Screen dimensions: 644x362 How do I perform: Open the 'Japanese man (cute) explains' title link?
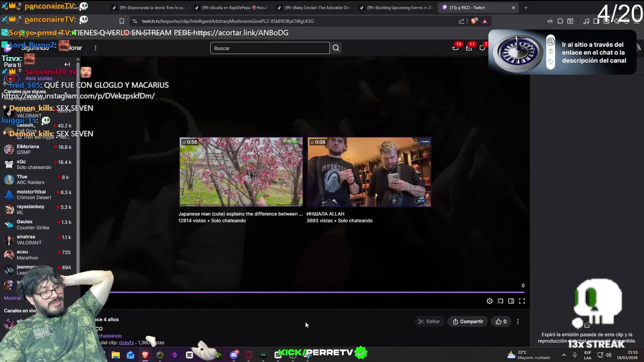tap(240, 214)
